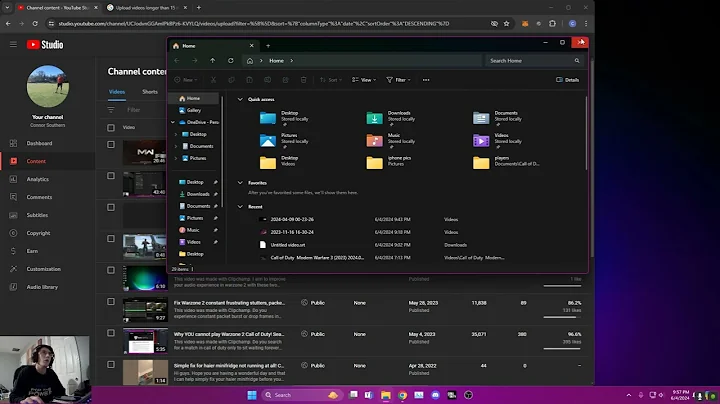Open the Filter dropdown in Explorer toolbar

tap(398, 80)
